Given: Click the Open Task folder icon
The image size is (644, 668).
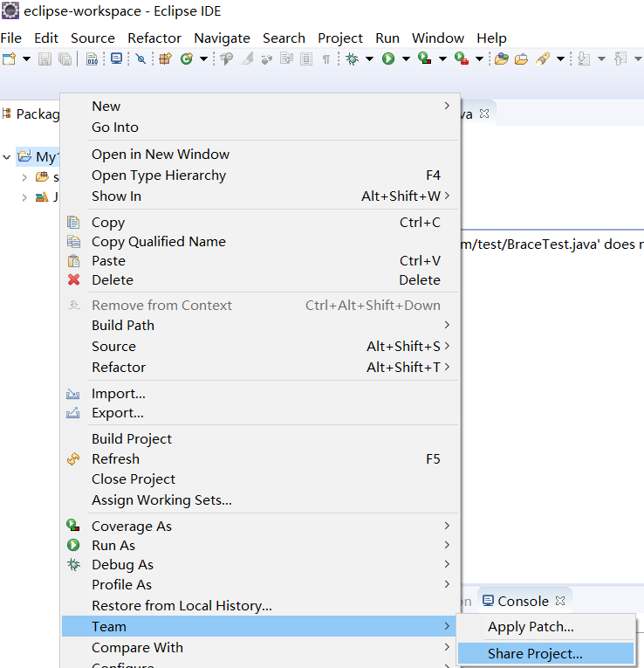Looking at the screenshot, I should coord(522,59).
